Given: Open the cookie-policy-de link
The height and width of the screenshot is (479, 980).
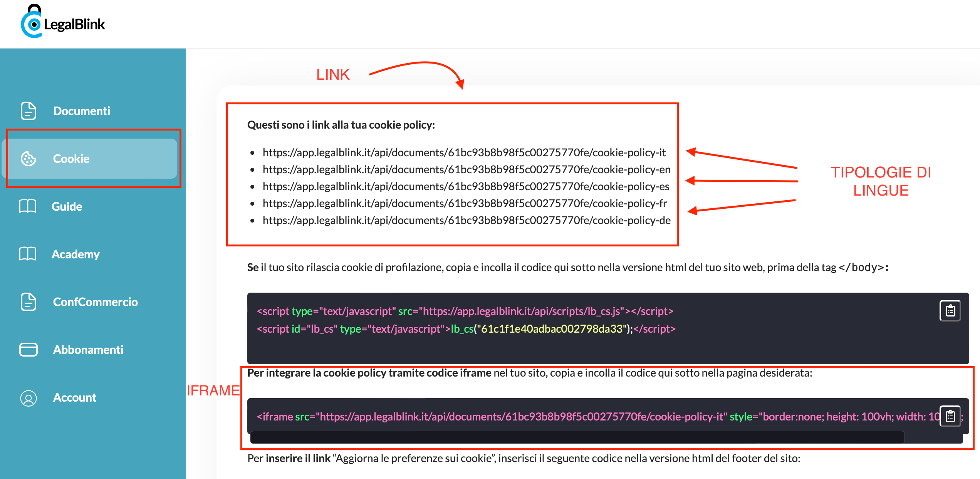Looking at the screenshot, I should (467, 220).
